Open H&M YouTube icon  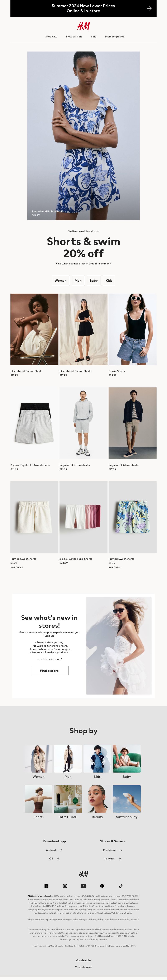click(x=83, y=886)
